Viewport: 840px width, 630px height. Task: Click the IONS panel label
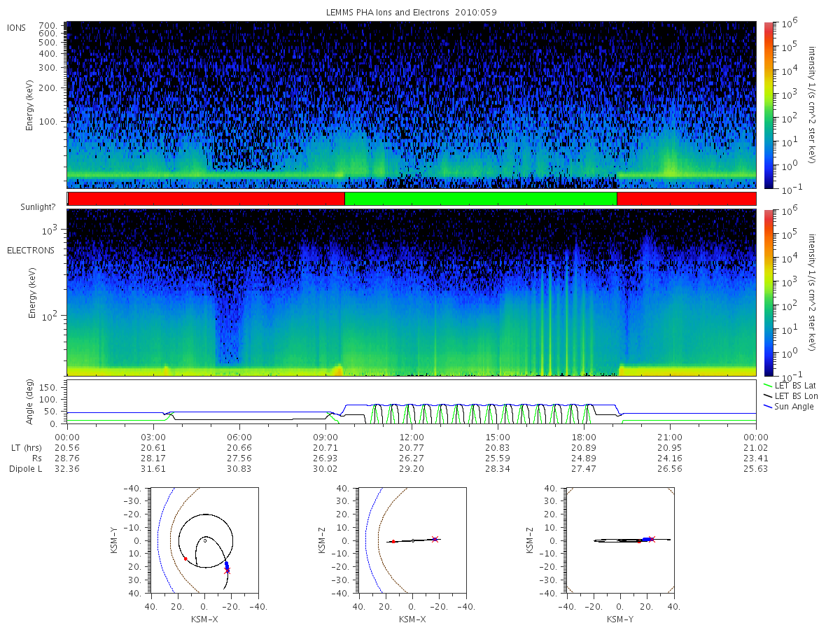(x=17, y=28)
